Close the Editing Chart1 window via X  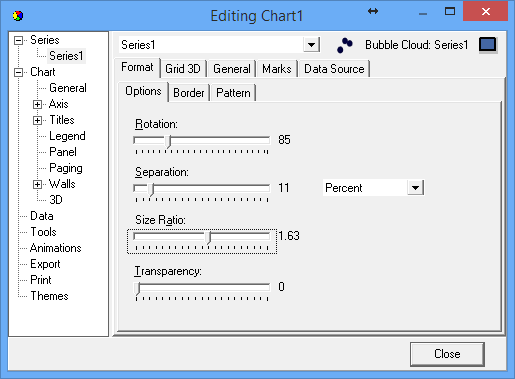click(x=485, y=11)
